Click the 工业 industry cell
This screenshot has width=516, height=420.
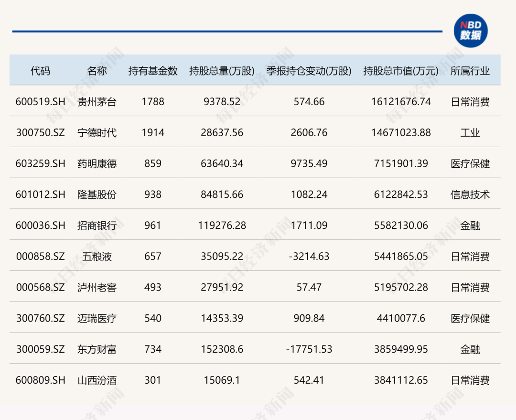470,133
